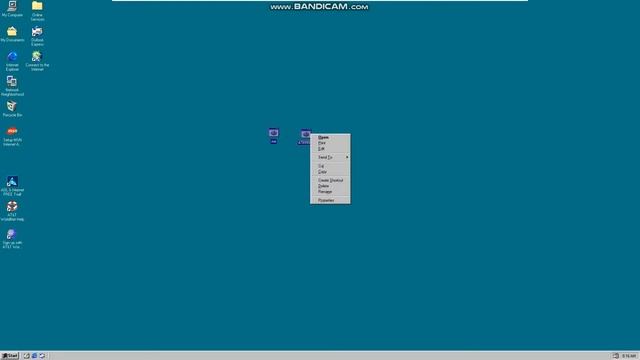
Task: Click the first Quick Launch icon next to Start
Action: pos(27,356)
